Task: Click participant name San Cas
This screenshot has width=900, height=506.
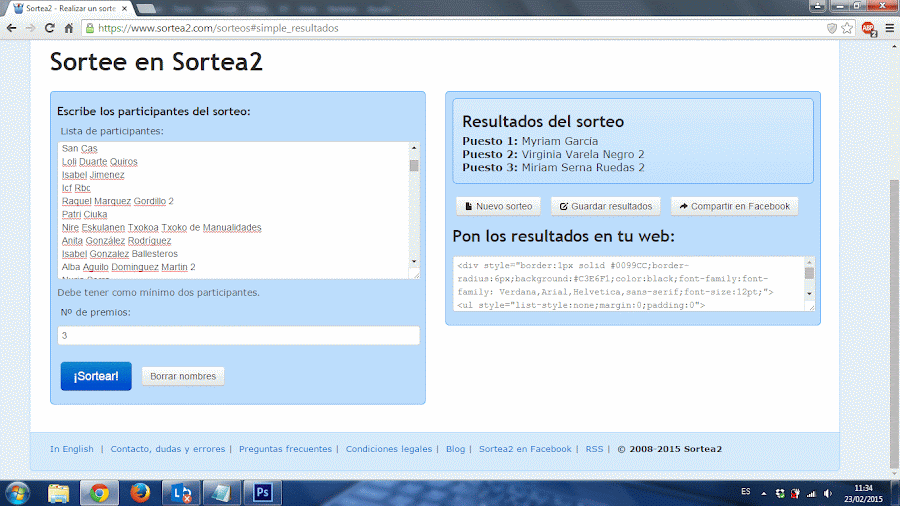Action: [80, 149]
